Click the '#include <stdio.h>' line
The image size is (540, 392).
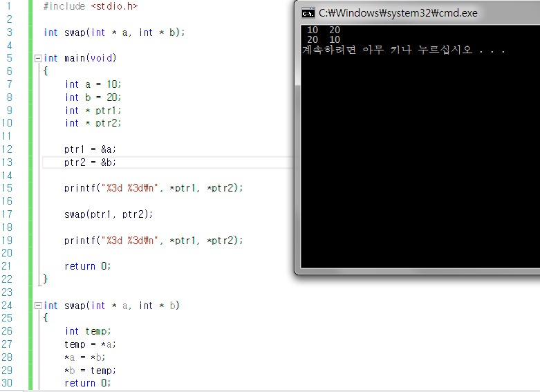click(91, 6)
